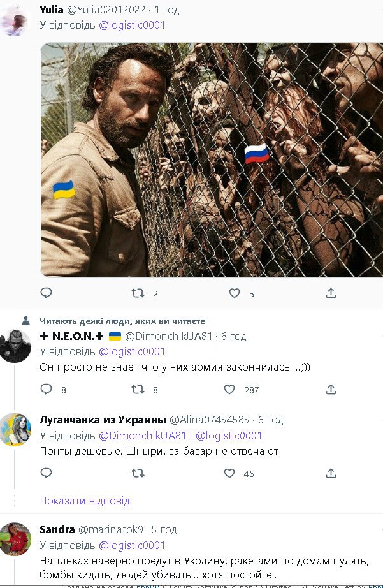Retweet the Луганчанка из Украины tweet
383x588 pixels.
(138, 473)
